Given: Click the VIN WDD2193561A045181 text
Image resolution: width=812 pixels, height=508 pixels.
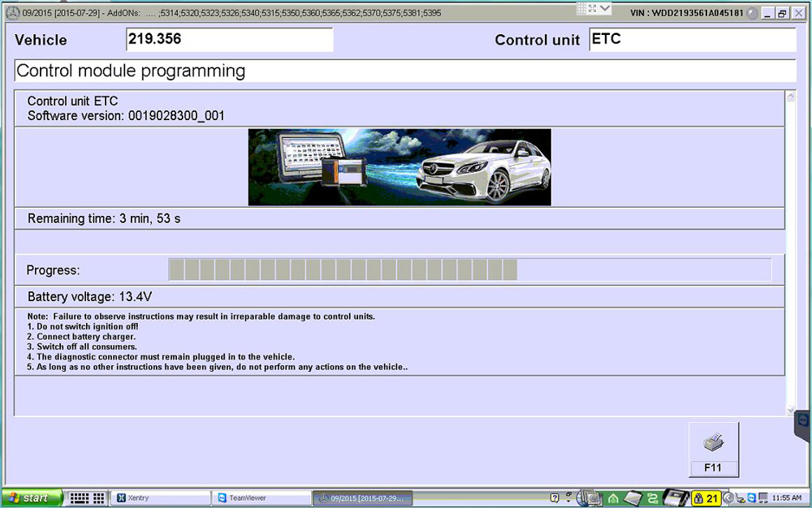Looking at the screenshot, I should (687, 13).
